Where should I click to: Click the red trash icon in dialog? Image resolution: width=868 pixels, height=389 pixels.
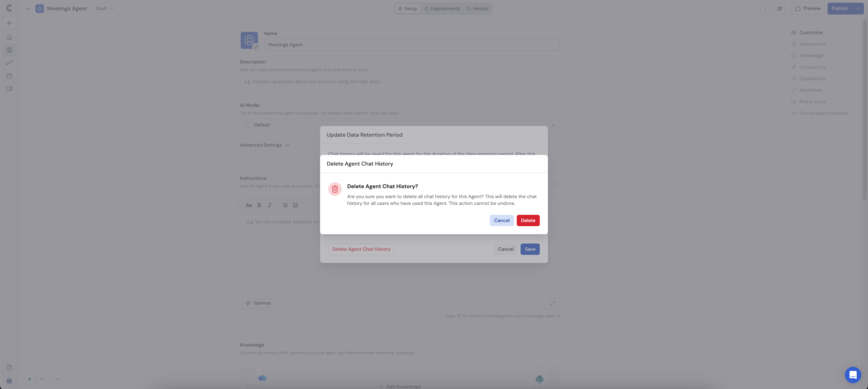click(335, 189)
